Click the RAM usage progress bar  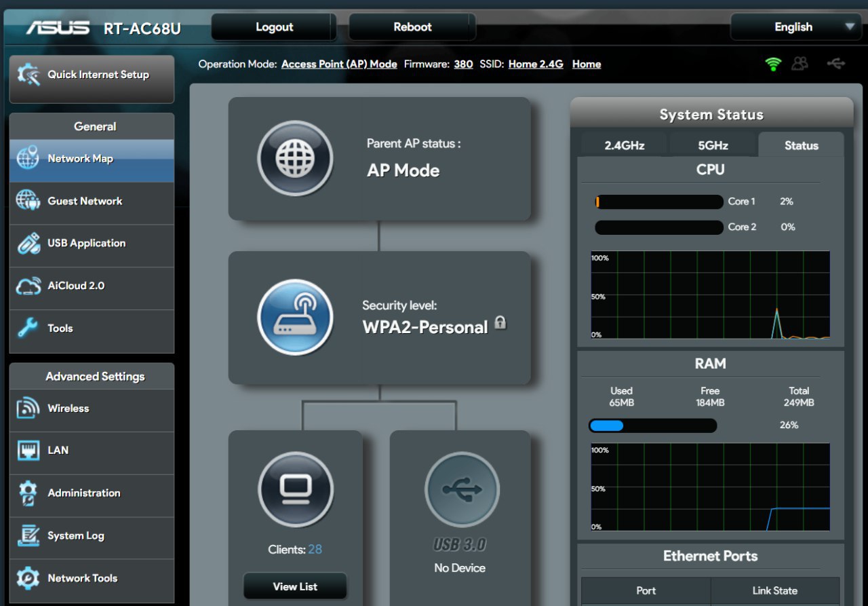pos(653,425)
